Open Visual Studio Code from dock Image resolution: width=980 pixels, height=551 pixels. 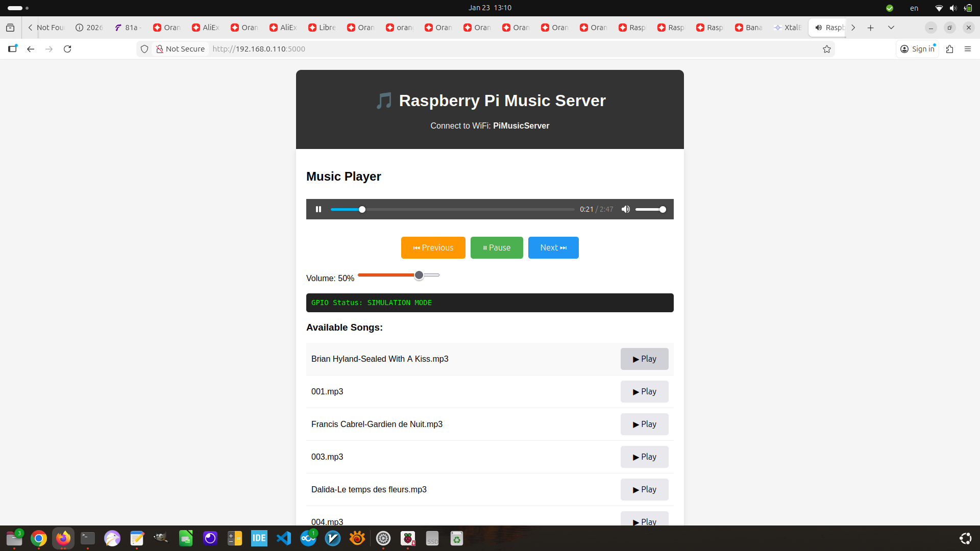(284, 538)
